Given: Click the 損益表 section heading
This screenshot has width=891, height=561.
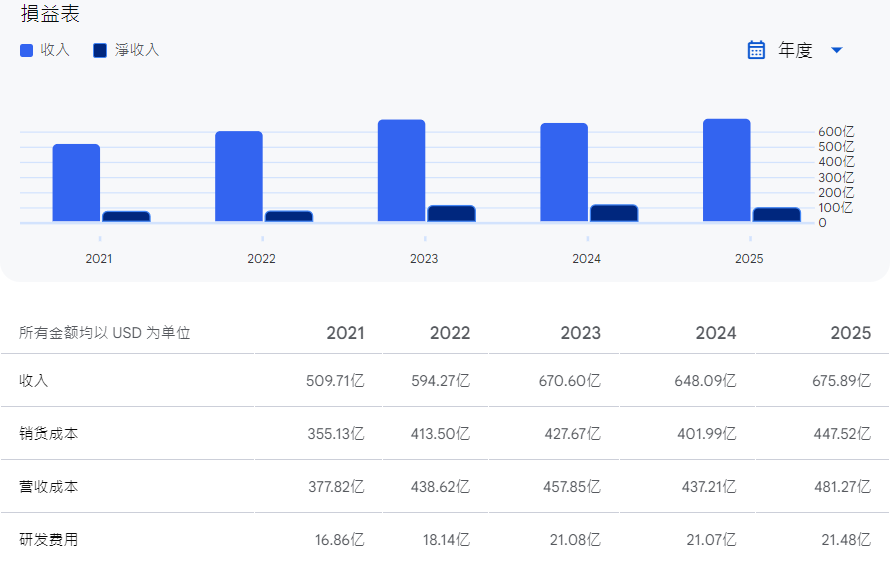Looking at the screenshot, I should [50, 14].
